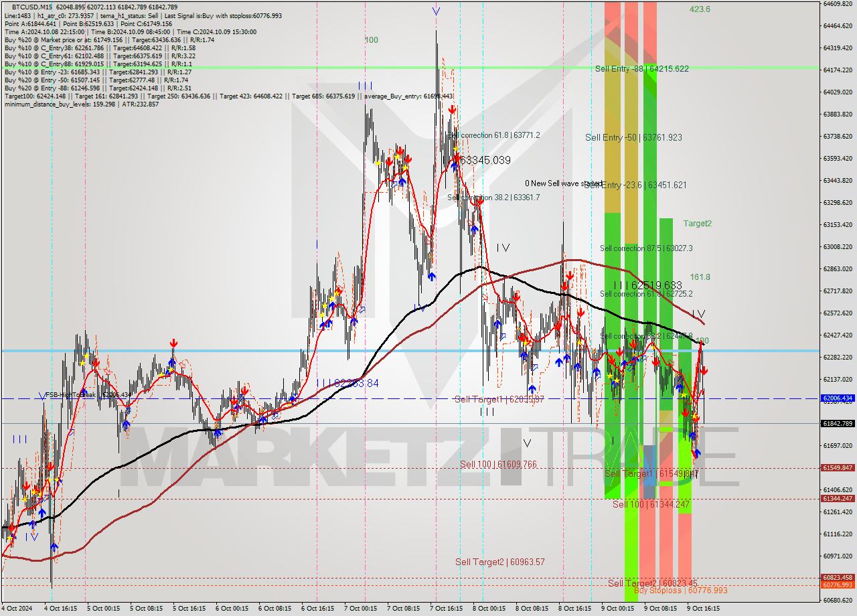Click the 'Sell 100 | 61344.247' label
Screen dimensions: 857x616
tap(651, 504)
